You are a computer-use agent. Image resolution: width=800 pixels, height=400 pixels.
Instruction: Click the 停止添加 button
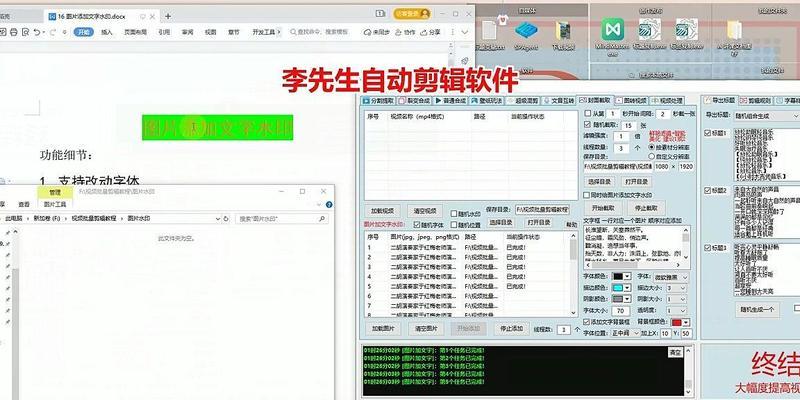point(511,329)
